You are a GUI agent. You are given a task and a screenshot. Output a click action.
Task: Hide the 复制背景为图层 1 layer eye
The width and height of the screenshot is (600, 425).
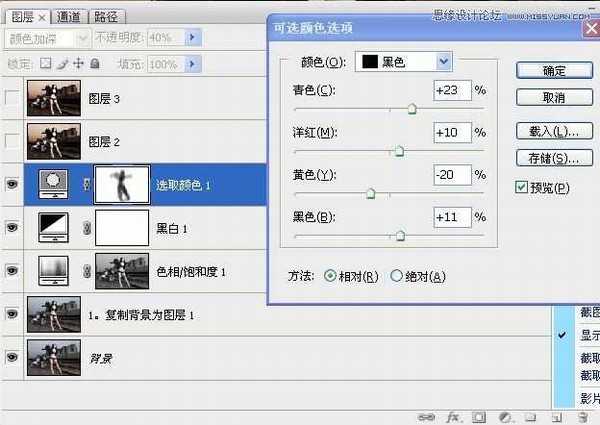coord(12,314)
